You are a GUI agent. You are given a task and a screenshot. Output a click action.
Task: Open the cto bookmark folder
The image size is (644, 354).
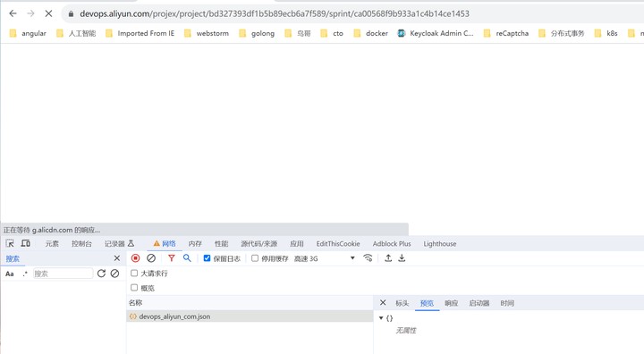[x=332, y=33]
